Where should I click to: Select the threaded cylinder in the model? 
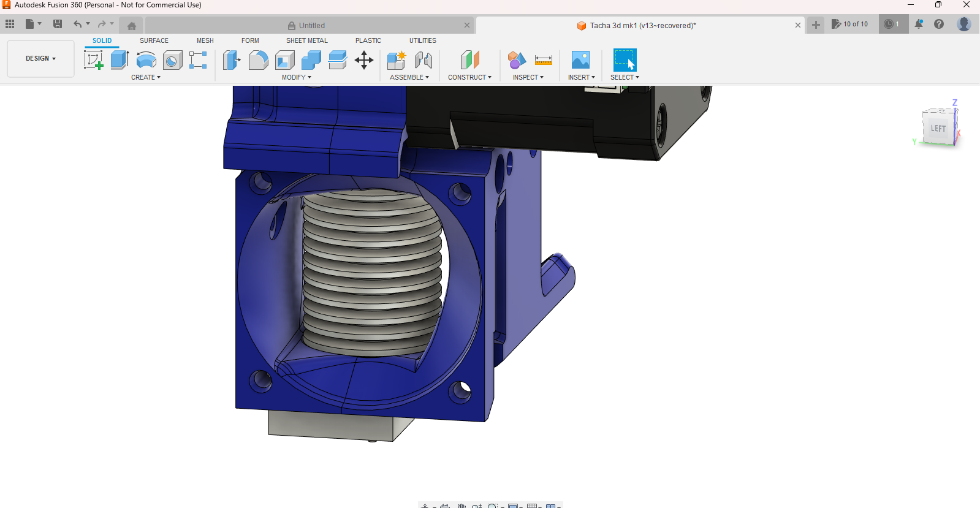pyautogui.click(x=372, y=273)
